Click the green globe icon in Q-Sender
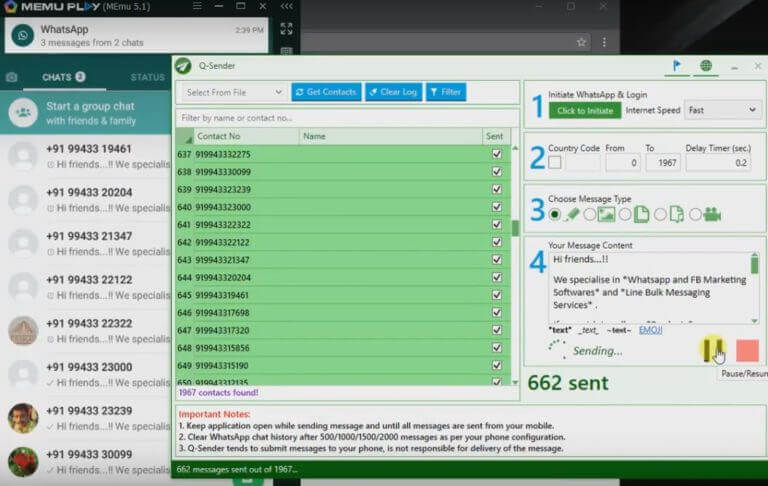The width and height of the screenshot is (768, 486). 706,66
